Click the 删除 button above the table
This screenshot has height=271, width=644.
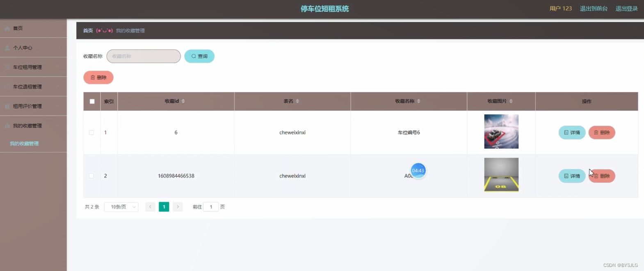pyautogui.click(x=98, y=77)
